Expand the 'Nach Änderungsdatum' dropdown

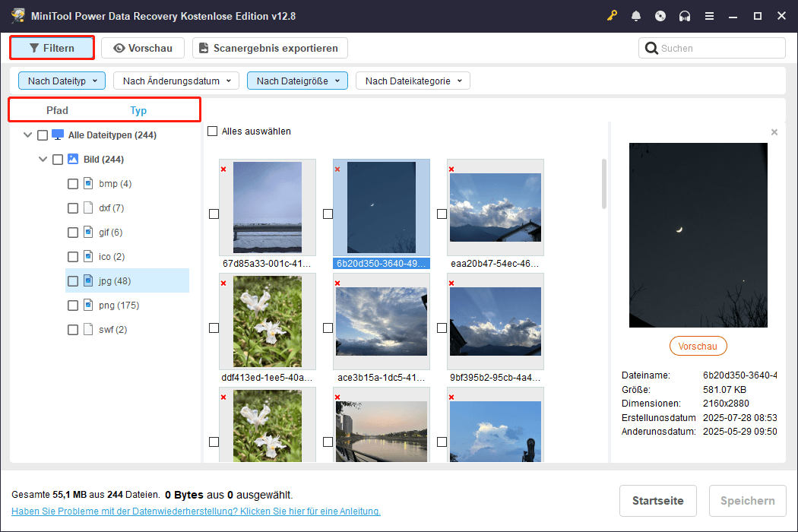point(176,81)
